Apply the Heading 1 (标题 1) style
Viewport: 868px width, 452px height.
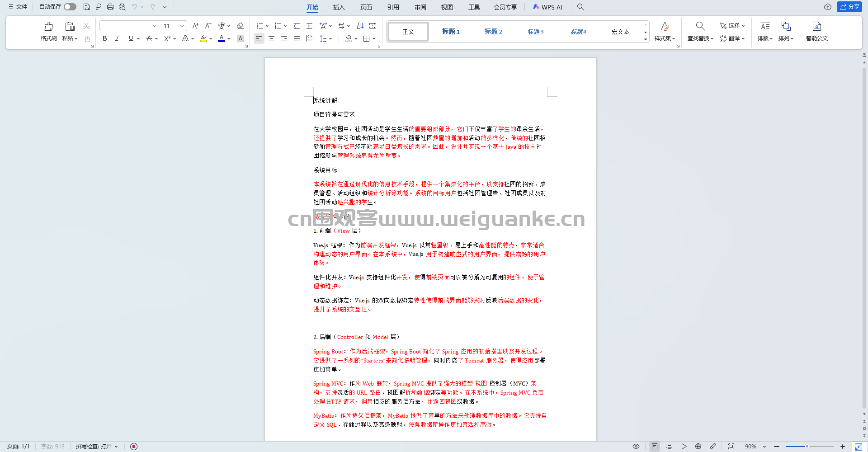(x=451, y=32)
